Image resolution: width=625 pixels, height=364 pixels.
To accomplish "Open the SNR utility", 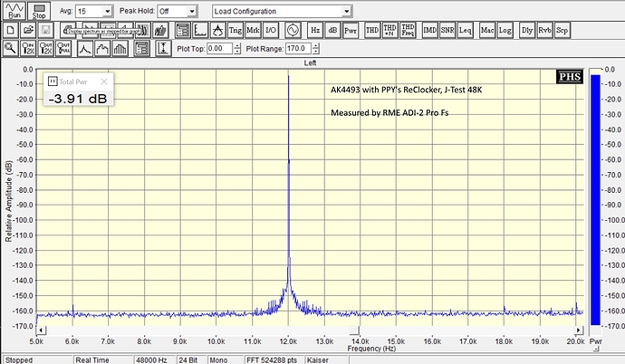I will tap(447, 30).
